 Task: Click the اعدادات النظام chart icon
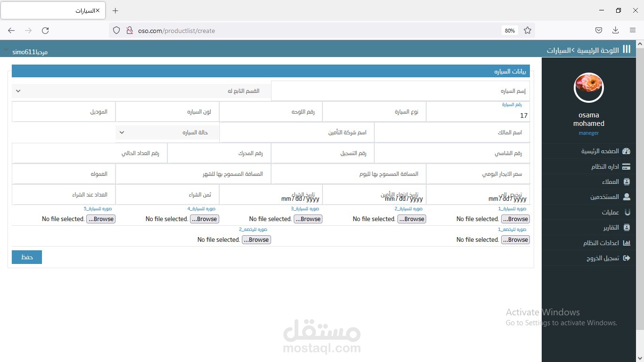[x=627, y=243]
